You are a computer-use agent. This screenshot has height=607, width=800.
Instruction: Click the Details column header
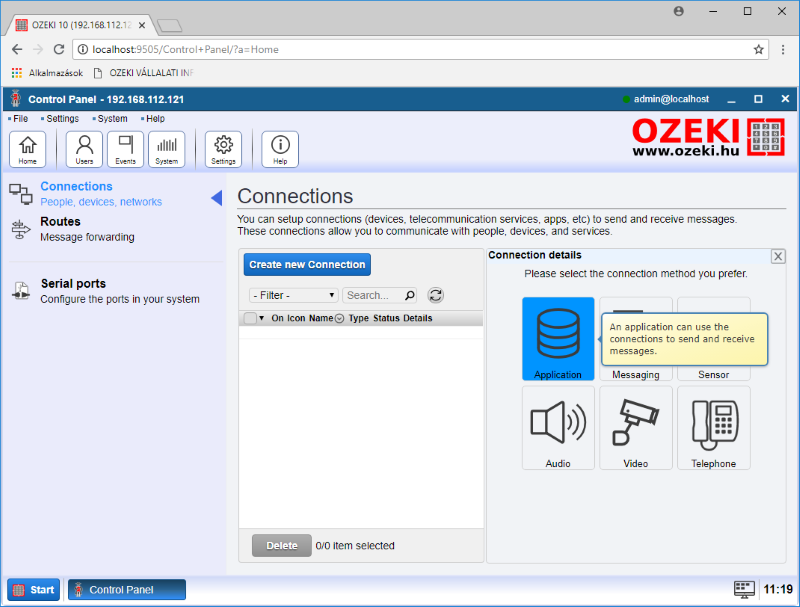pos(417,318)
